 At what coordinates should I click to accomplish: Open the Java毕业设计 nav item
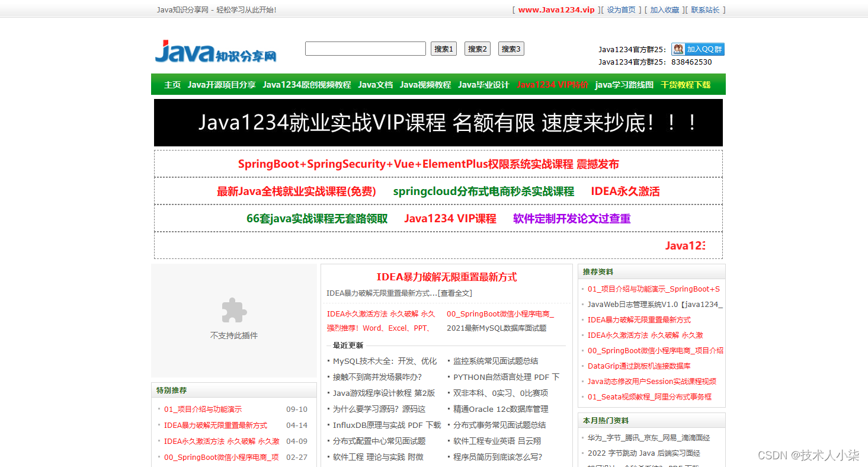pos(483,85)
